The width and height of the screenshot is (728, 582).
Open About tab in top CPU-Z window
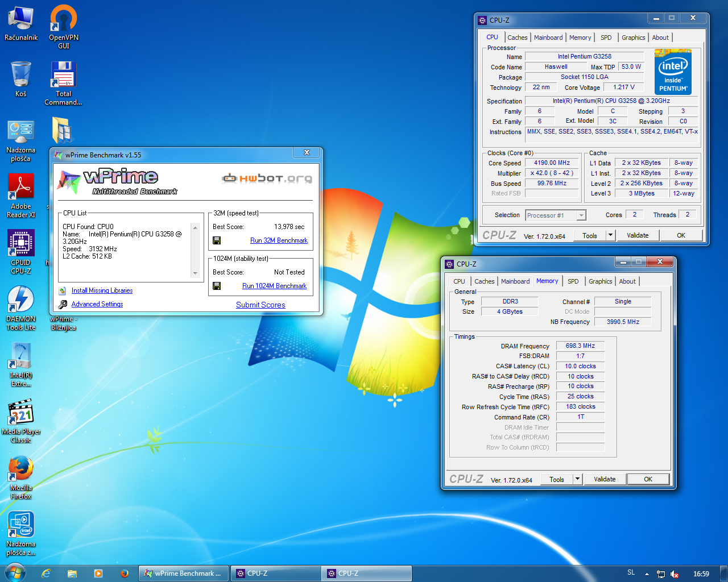(x=660, y=38)
